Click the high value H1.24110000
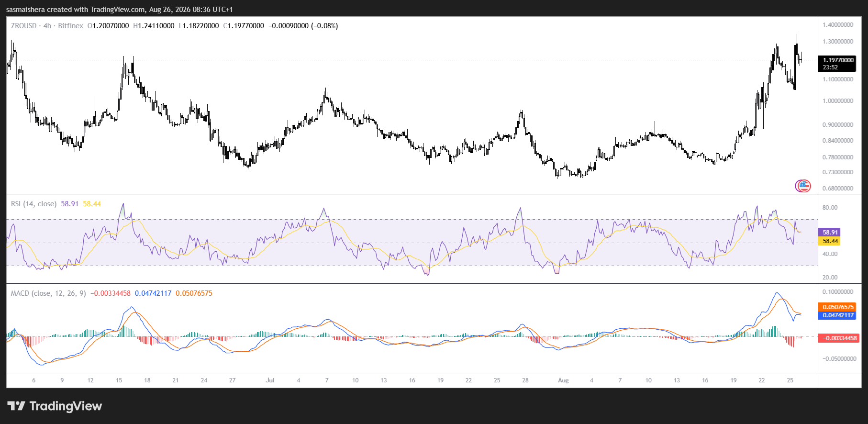Screen dimensions: 868x424 [x=154, y=26]
